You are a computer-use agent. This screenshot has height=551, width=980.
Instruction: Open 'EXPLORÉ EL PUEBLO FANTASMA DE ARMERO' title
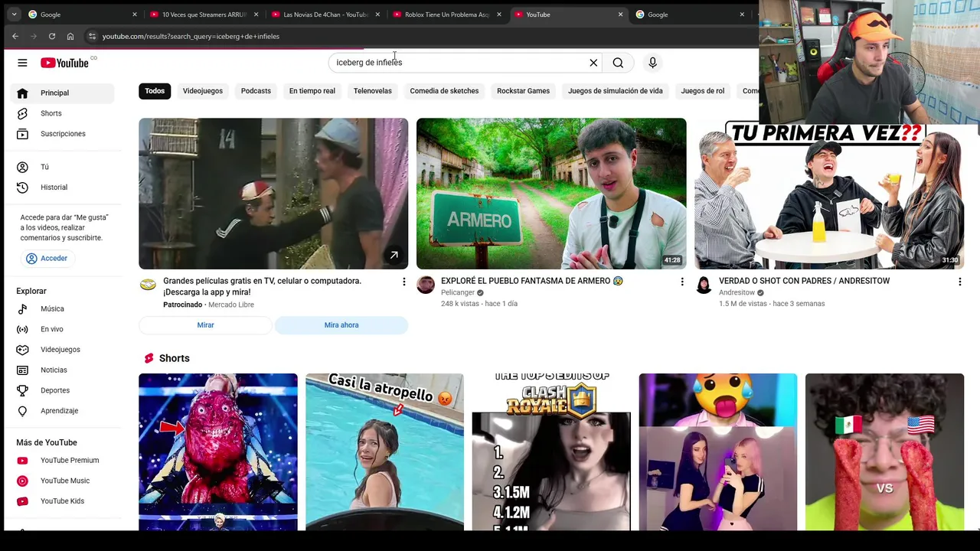tap(532, 281)
